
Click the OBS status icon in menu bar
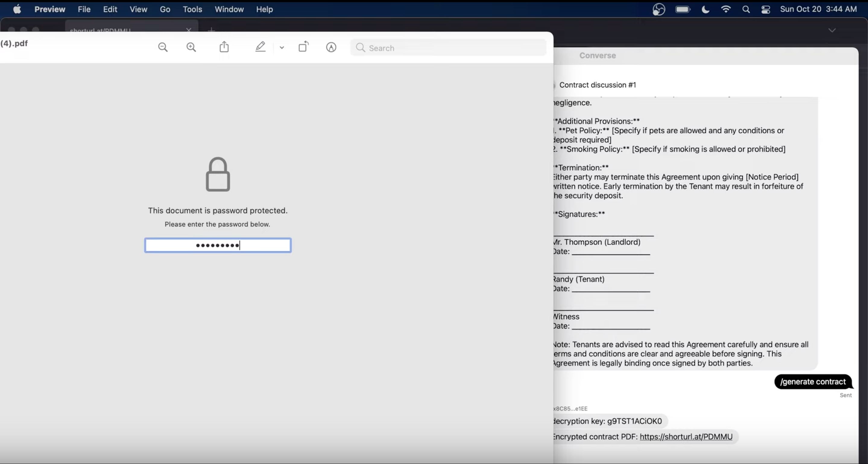click(659, 9)
